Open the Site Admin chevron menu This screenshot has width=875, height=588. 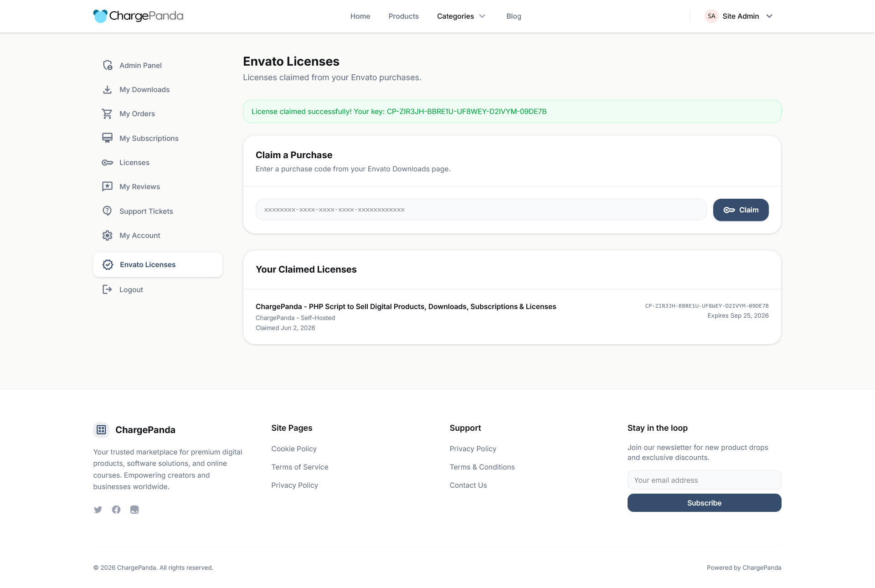[769, 16]
